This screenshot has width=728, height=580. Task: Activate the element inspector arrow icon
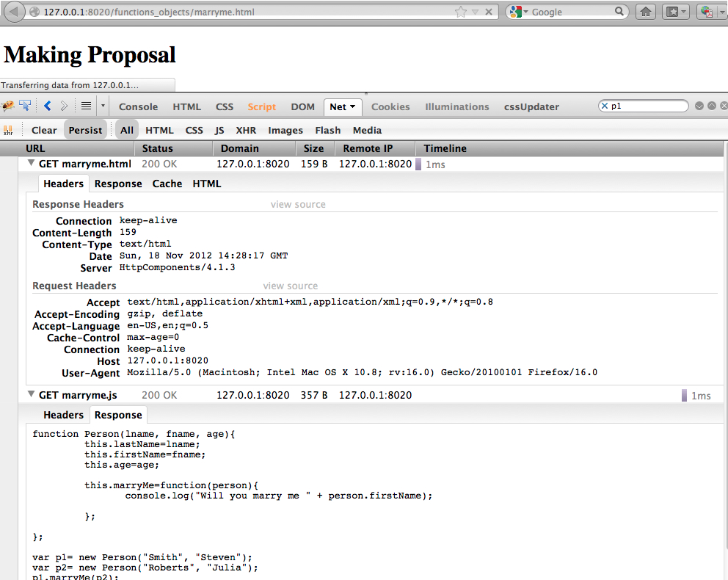(25, 106)
